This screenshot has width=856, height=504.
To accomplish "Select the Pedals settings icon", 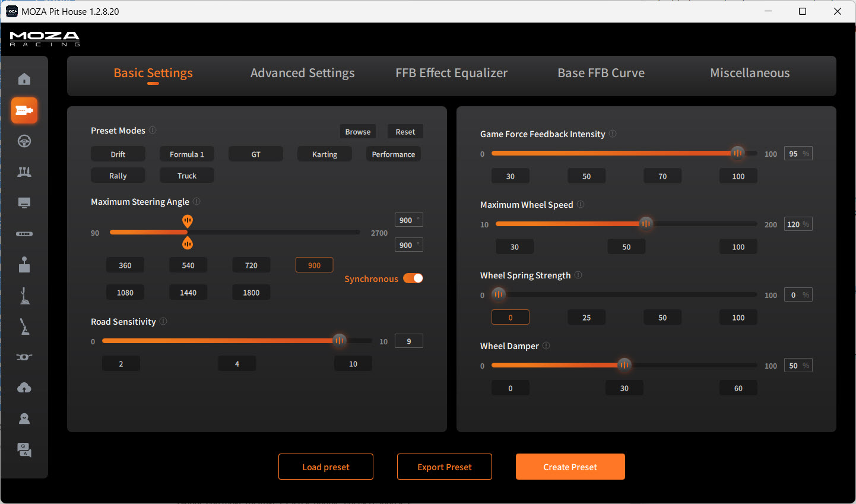I will click(x=24, y=172).
